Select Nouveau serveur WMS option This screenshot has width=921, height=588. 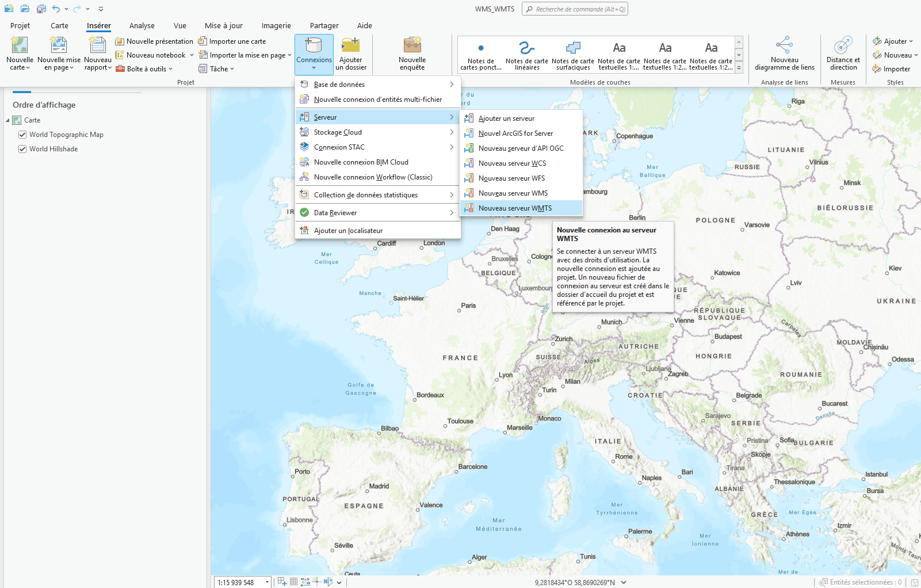point(513,193)
